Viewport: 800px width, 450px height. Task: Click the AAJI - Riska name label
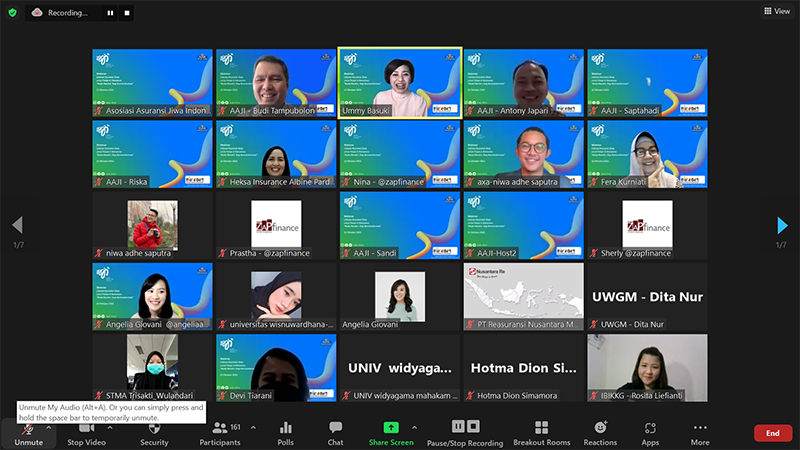(x=127, y=182)
